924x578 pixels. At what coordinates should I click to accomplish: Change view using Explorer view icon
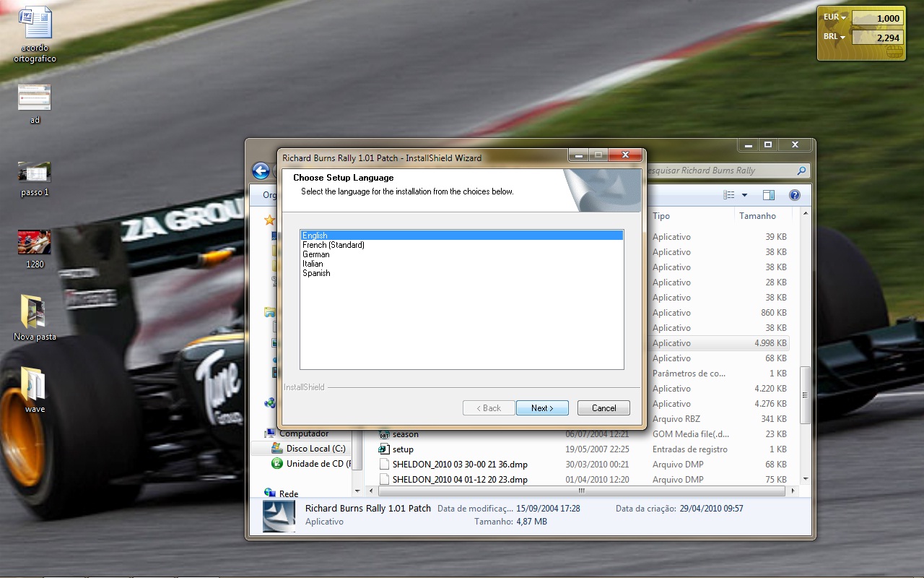click(729, 195)
